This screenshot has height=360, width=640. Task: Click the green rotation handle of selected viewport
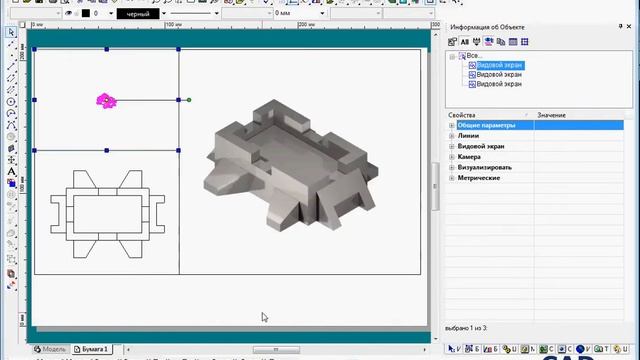[x=189, y=100]
